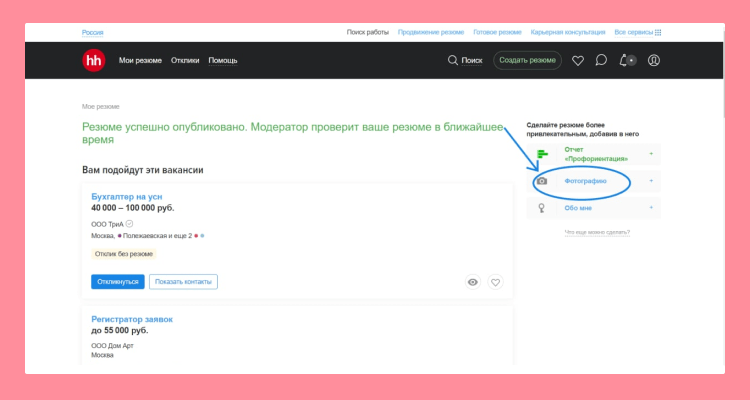Click camera icon beside Фотография

point(541,181)
